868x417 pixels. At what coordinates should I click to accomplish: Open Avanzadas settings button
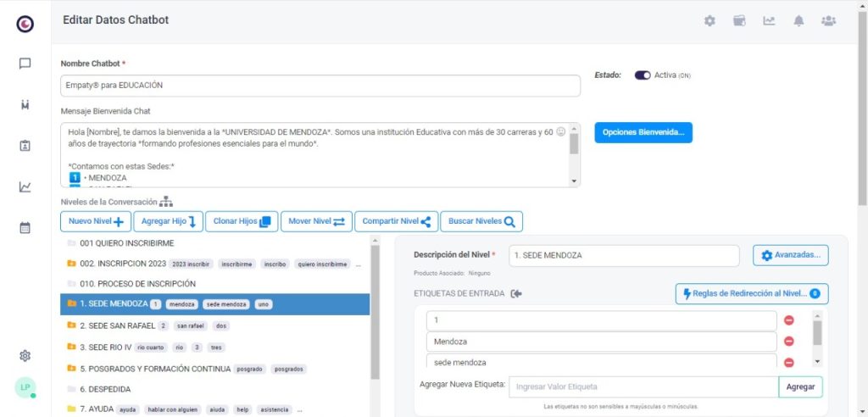coord(791,255)
